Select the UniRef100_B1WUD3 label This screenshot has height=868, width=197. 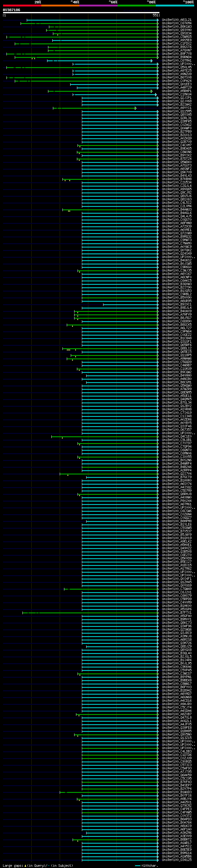coord(176,792)
